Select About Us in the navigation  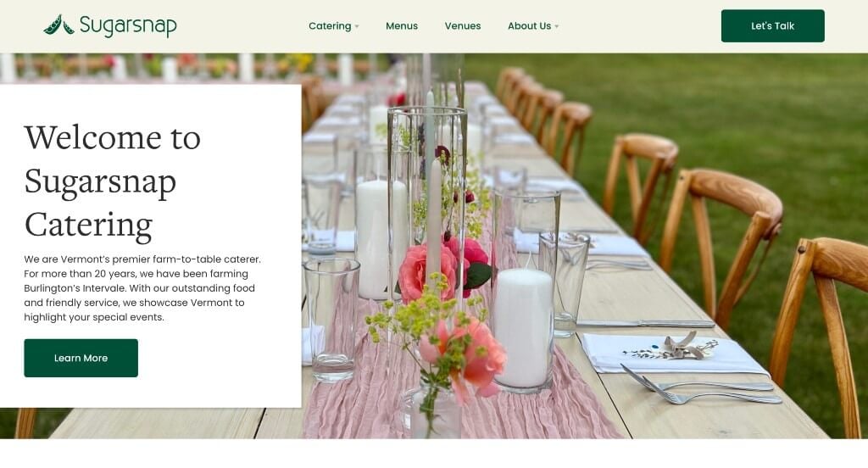click(x=529, y=26)
